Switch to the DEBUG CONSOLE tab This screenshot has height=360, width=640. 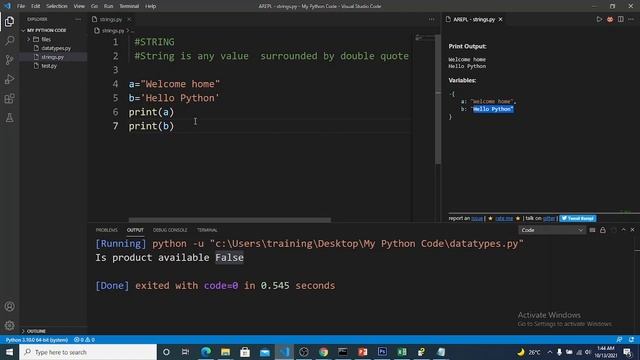pyautogui.click(x=170, y=230)
